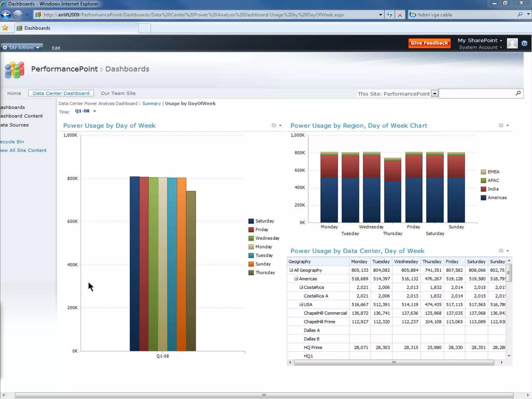
Task: Click into the site search text box
Action: tap(476, 94)
